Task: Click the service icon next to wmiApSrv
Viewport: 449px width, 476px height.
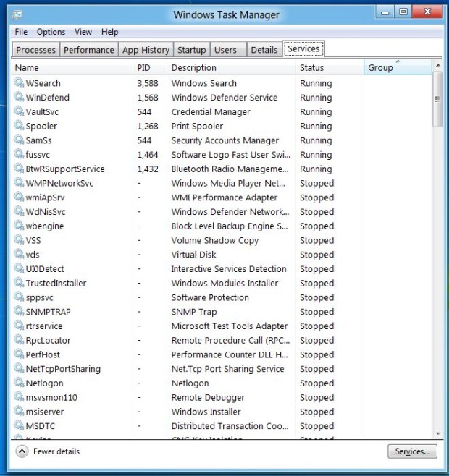Action: click(19, 197)
